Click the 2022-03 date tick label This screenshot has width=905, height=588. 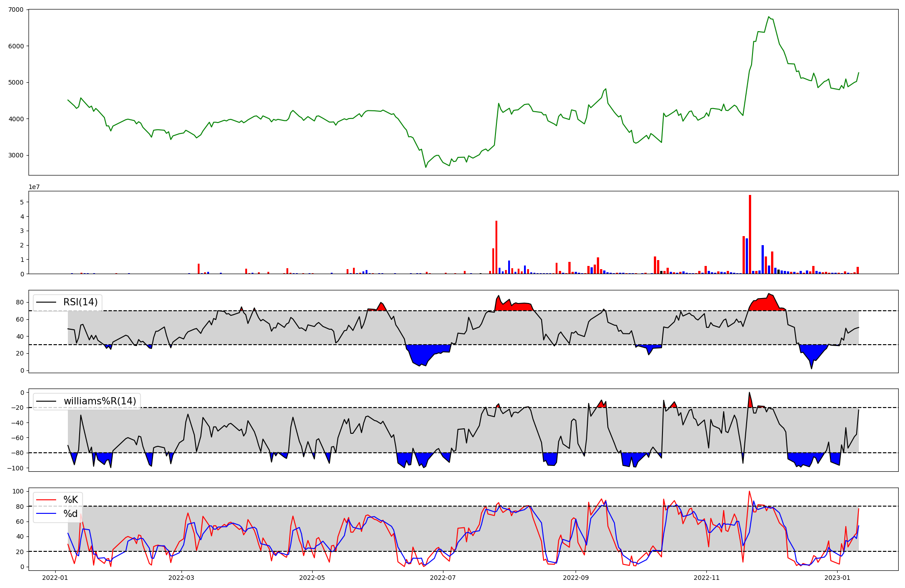[x=181, y=578]
